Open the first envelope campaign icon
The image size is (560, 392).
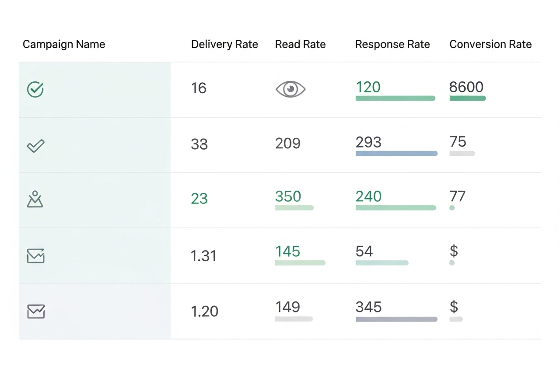(x=35, y=256)
